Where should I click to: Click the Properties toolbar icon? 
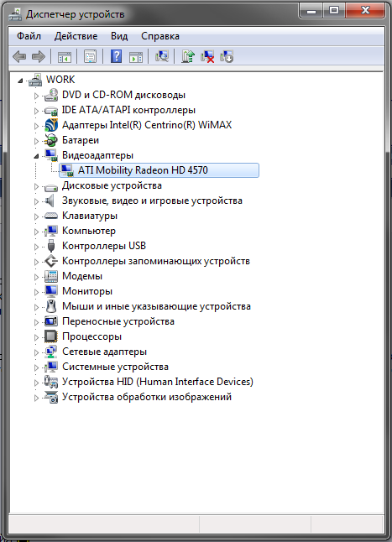pos(90,56)
